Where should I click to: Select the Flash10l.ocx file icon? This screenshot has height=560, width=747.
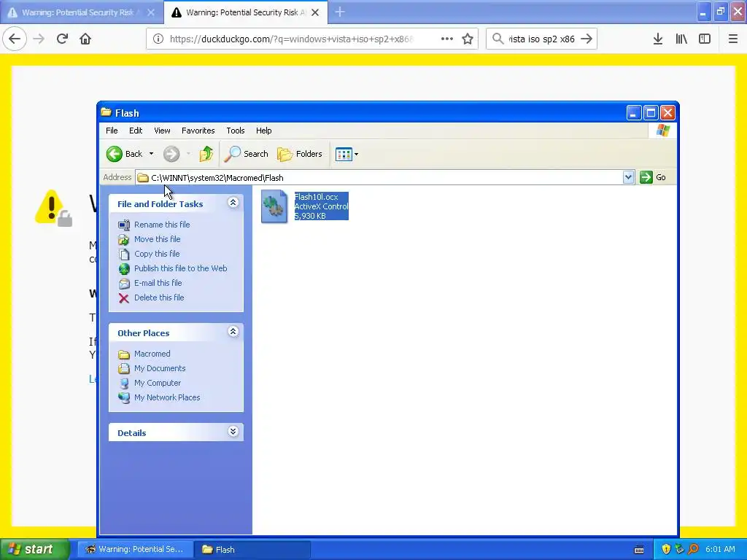(274, 206)
